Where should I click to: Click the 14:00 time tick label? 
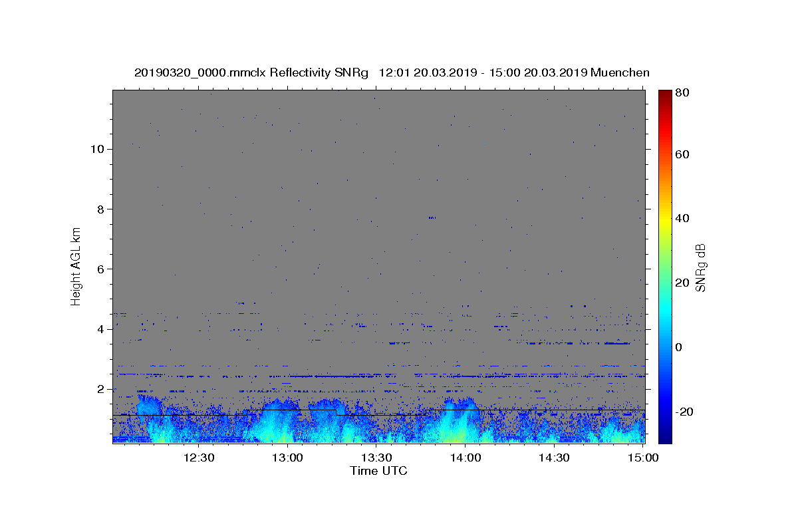coord(465,458)
